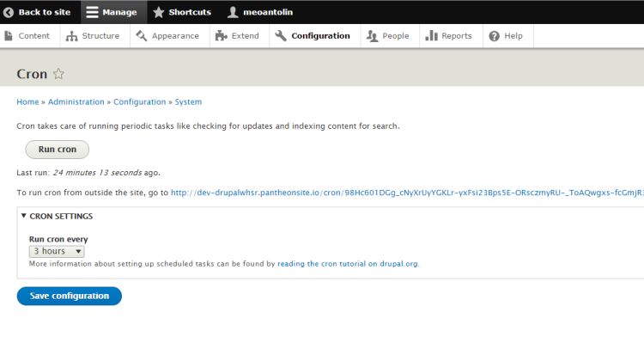This screenshot has width=644, height=343.
Task: Click the Reports bar chart icon
Action: [431, 36]
